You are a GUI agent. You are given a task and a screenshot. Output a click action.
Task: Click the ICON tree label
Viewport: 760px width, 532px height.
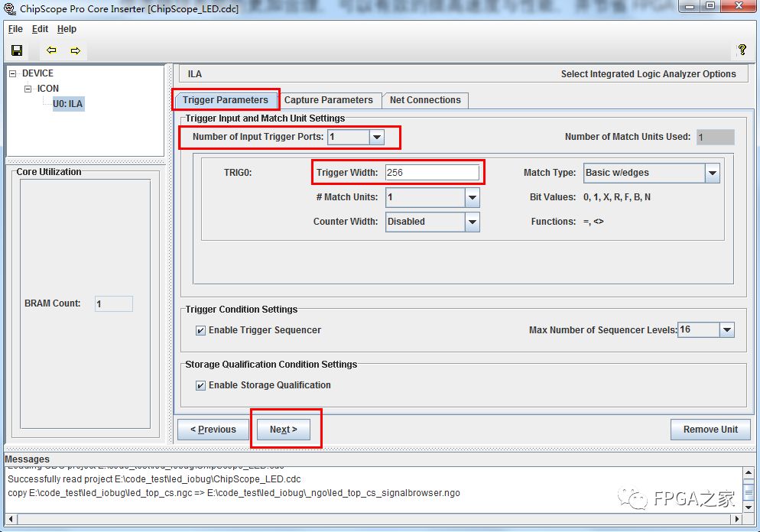point(48,89)
